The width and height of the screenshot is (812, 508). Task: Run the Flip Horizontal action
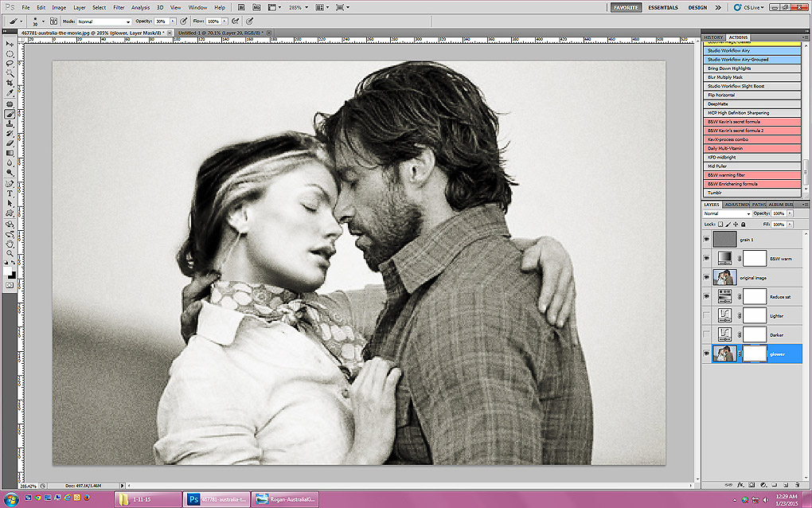pyautogui.click(x=721, y=95)
